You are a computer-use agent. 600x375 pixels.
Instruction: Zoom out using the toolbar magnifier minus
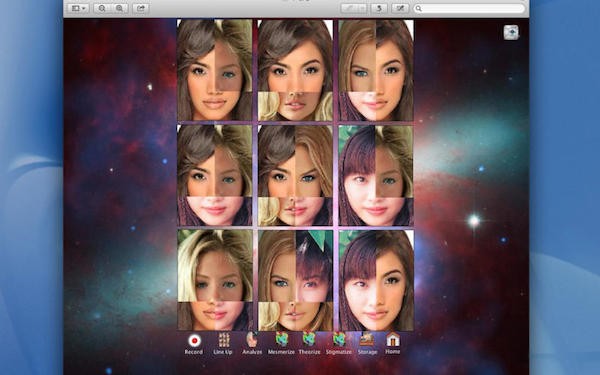pos(102,8)
